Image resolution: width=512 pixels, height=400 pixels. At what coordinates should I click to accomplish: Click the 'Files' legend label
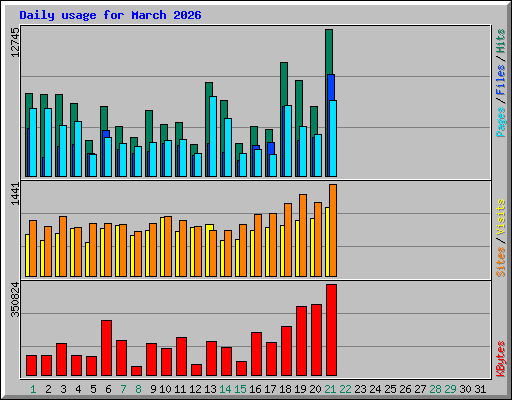(x=500, y=79)
